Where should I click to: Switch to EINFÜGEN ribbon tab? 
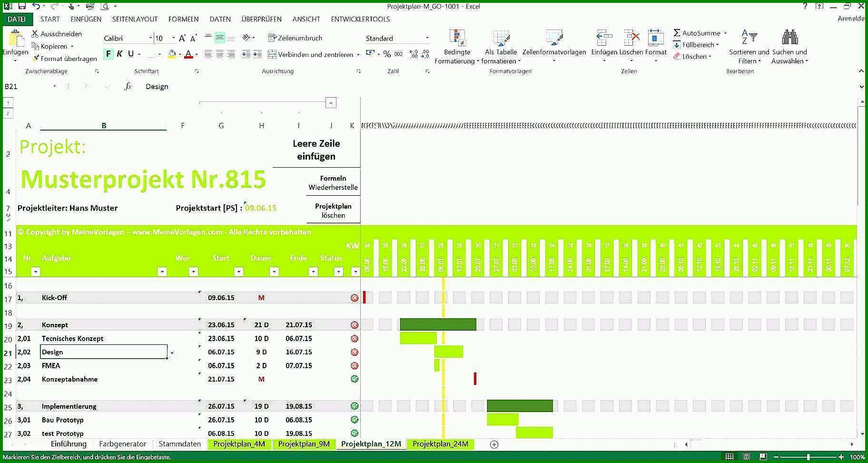pos(86,19)
